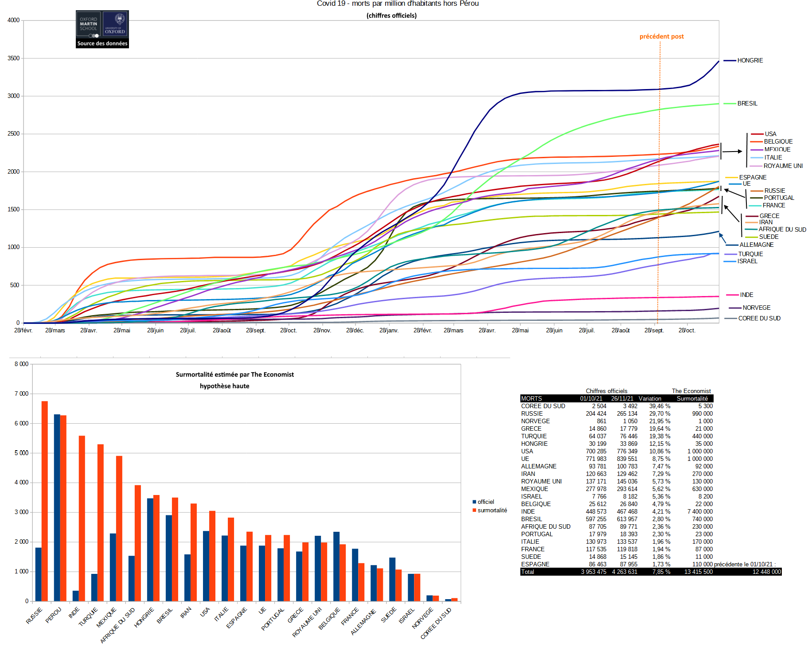Click the 'Source des données' caption
This screenshot has height=647, width=812.
click(102, 43)
